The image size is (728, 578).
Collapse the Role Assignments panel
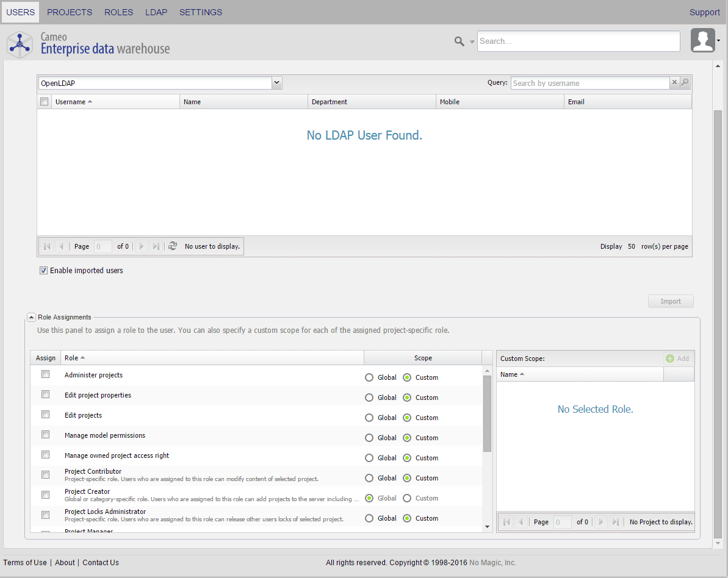31,317
